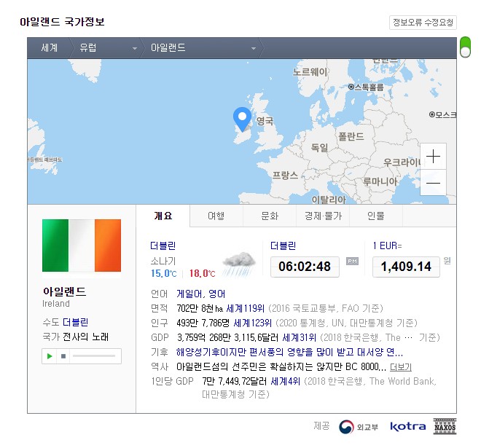Play the national anthem audio
481x448 pixels.
[50, 356]
